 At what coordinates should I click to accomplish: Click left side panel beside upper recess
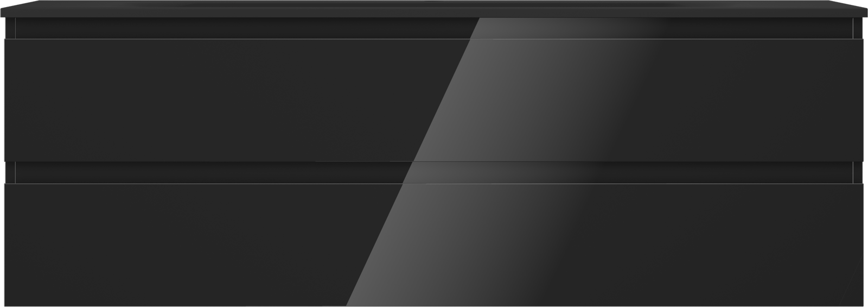coord(10,28)
